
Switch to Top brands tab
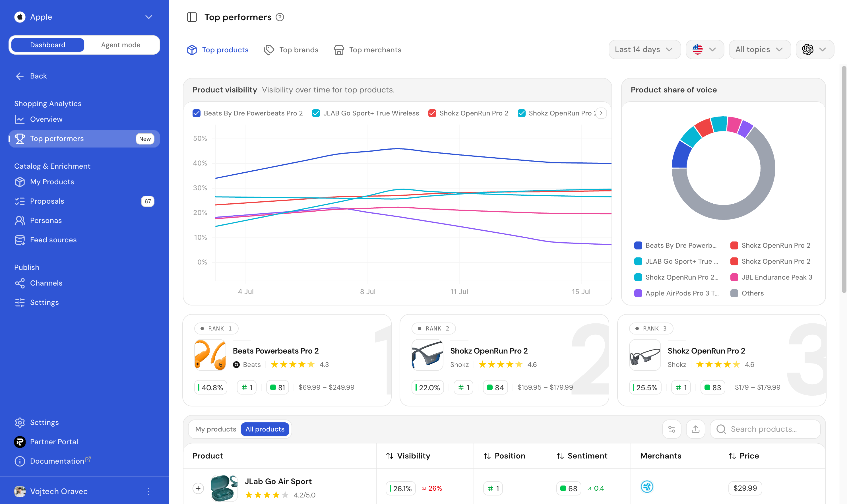[x=291, y=50]
